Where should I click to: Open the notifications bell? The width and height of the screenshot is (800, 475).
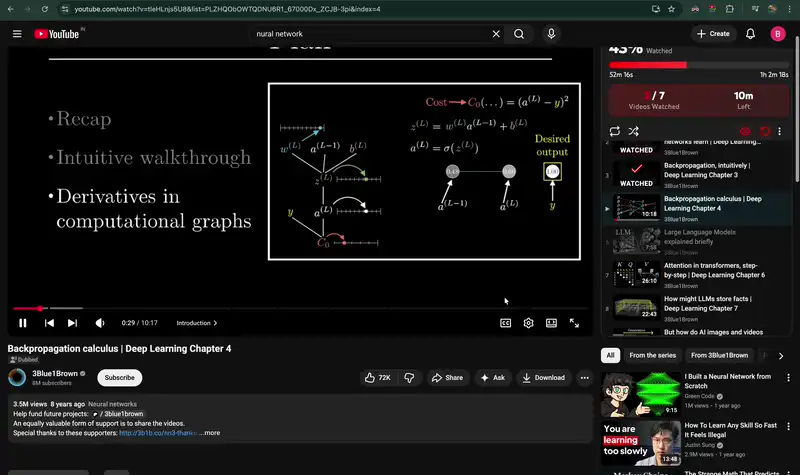pos(750,34)
